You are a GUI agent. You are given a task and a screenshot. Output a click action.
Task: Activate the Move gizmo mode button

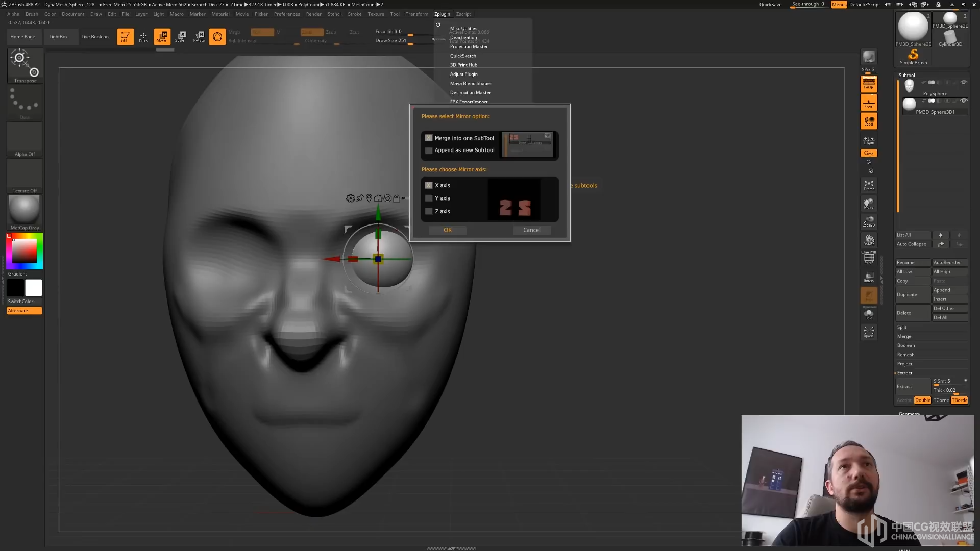(162, 36)
